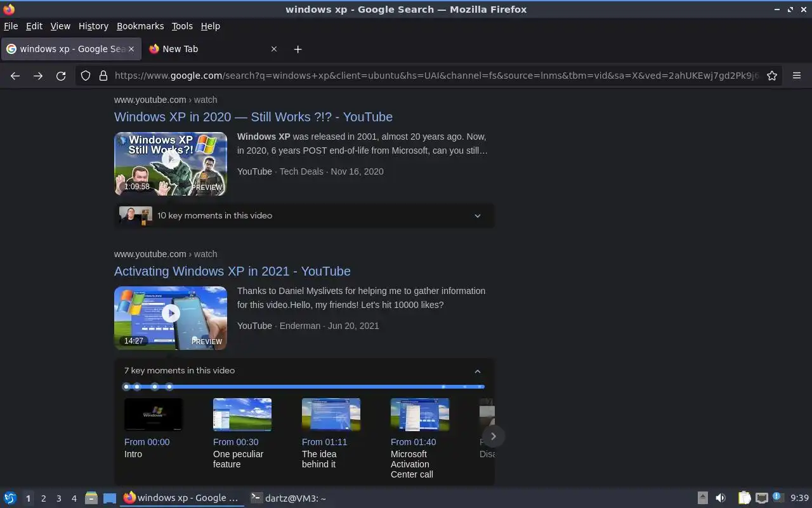View site security padlock info

[x=103, y=76]
